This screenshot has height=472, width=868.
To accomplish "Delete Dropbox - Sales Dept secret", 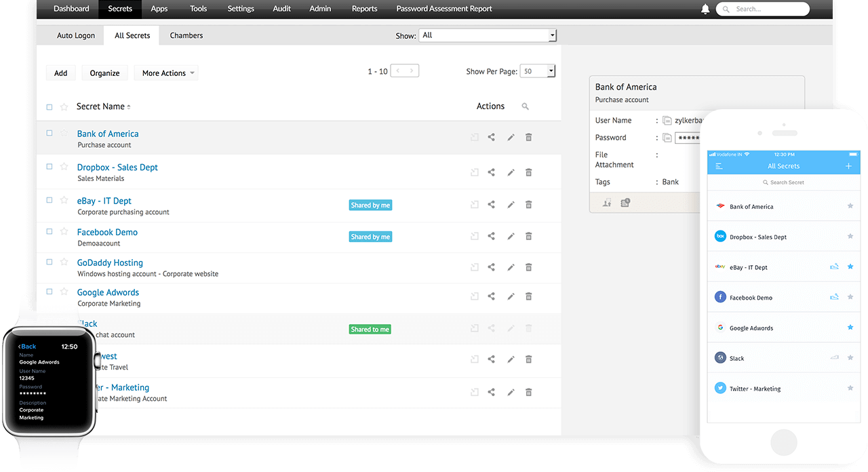I will [x=529, y=172].
